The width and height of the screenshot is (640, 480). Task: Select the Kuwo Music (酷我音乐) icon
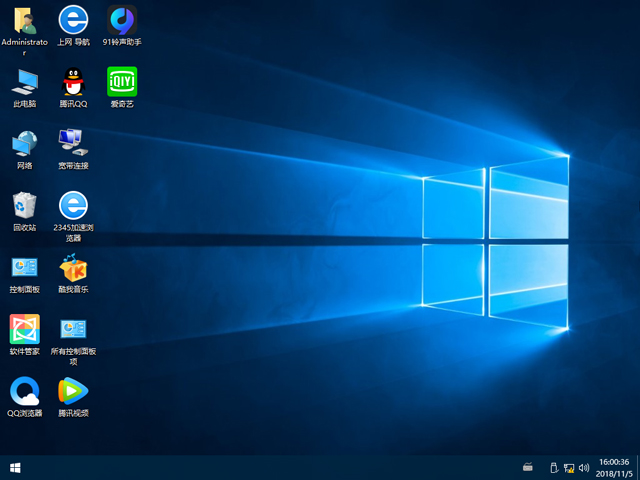pyautogui.click(x=73, y=268)
